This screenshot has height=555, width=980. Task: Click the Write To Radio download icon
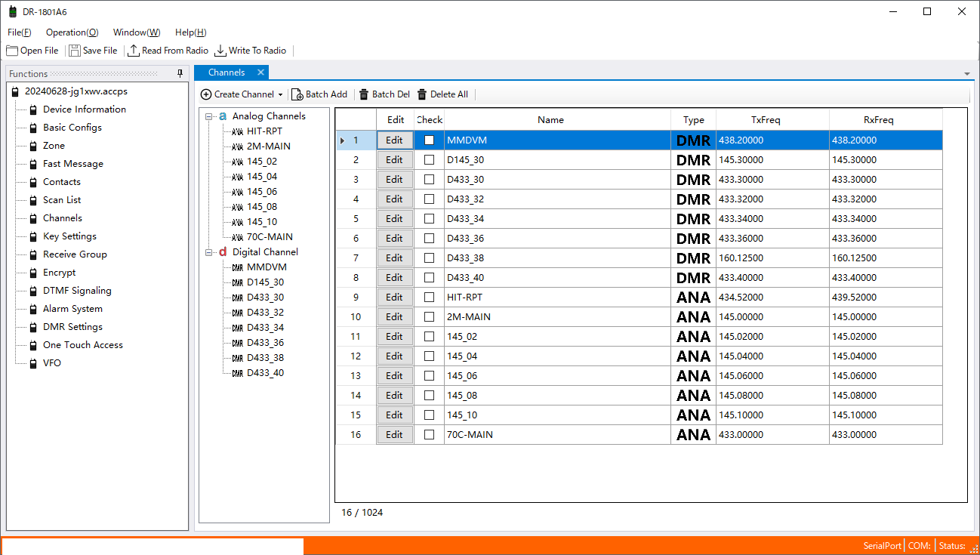click(220, 51)
